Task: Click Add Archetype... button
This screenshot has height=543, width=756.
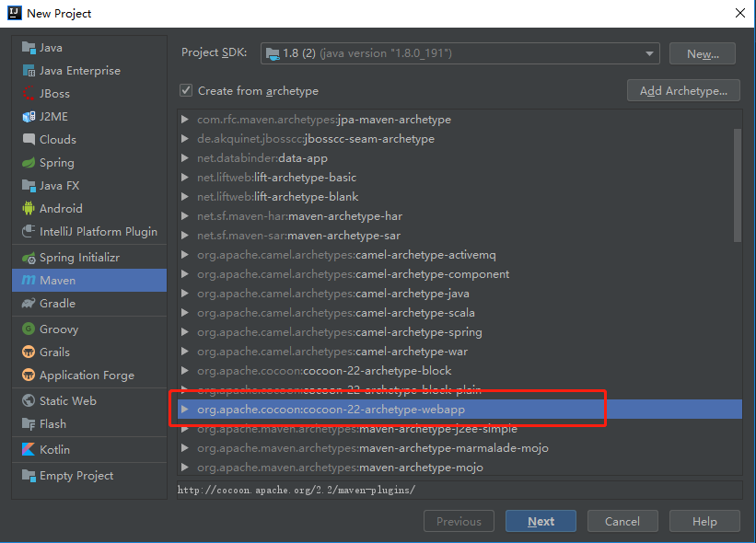Action: (683, 90)
